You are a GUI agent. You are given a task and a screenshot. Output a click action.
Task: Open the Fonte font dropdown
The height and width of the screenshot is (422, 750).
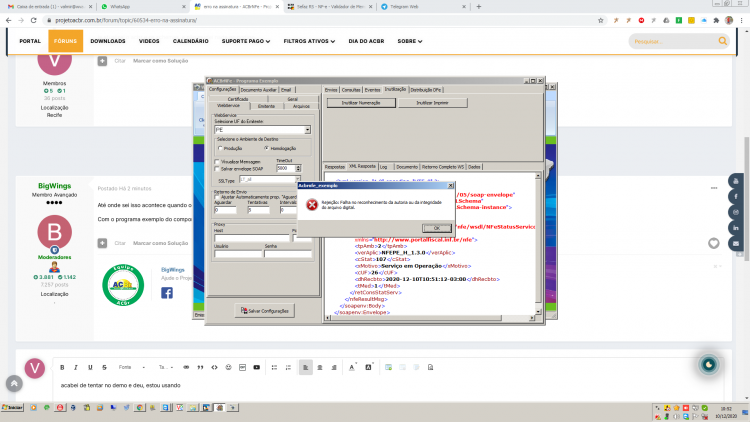tap(132, 367)
